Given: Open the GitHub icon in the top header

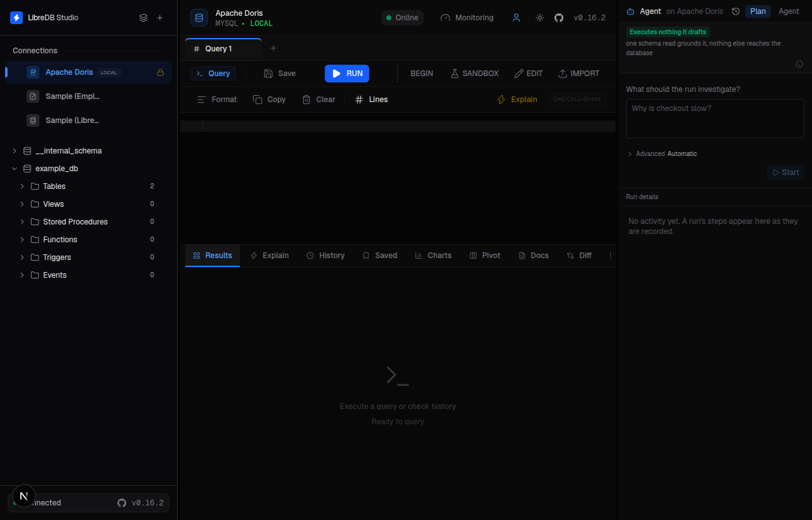Looking at the screenshot, I should tap(559, 18).
